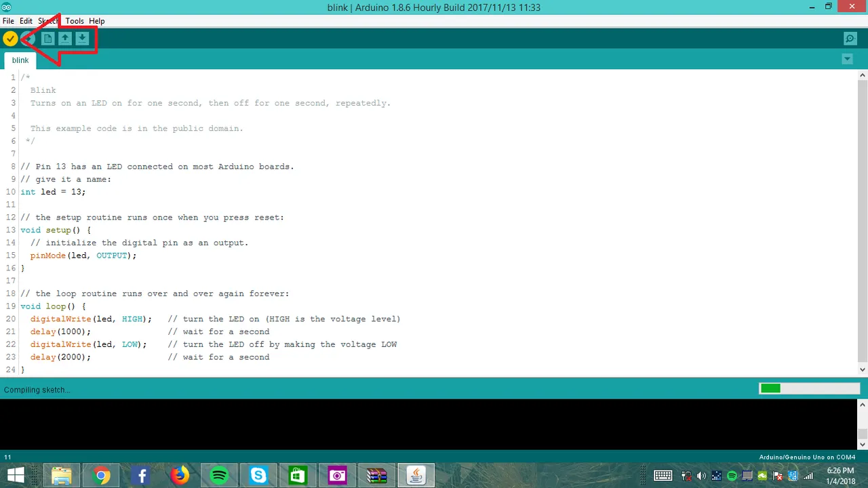Viewport: 868px width, 488px height.
Task: Click the power battery tray icon
Action: 686,476
